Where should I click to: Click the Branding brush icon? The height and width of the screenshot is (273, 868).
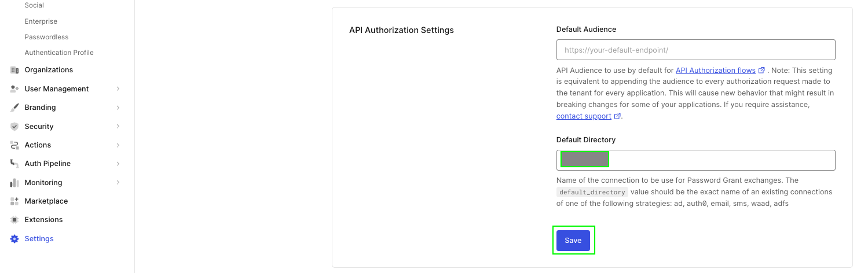(14, 108)
